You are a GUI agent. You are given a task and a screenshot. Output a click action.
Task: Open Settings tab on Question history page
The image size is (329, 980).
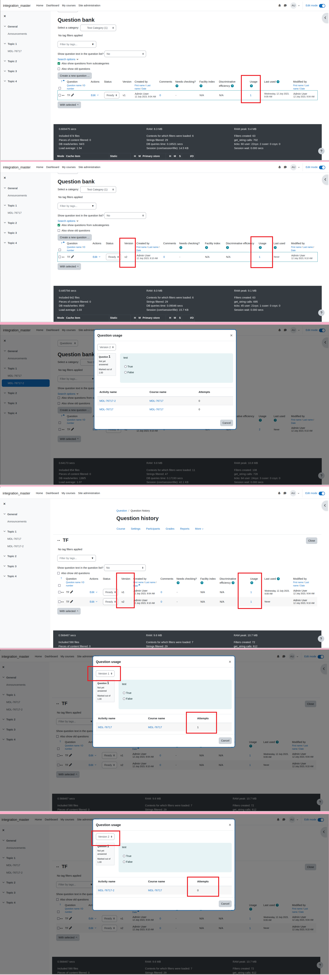pyautogui.click(x=135, y=528)
